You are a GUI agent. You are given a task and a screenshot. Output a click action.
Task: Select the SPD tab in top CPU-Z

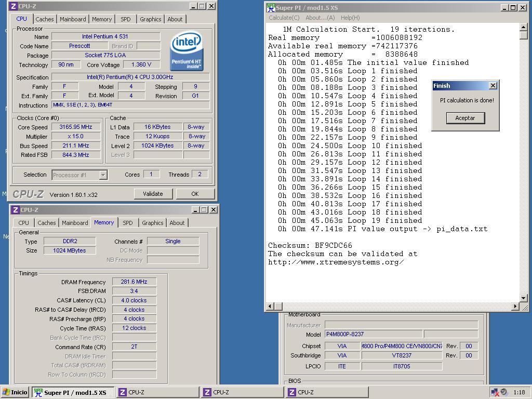[126, 19]
